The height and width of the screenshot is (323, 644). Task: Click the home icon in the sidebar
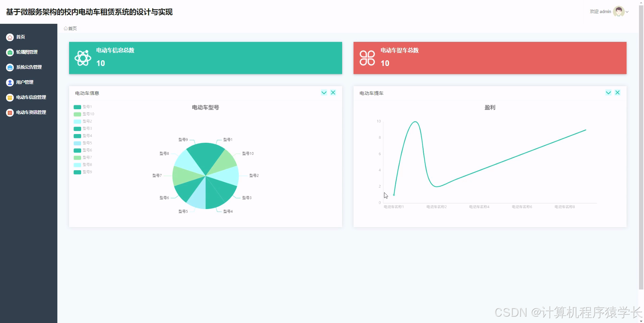10,37
